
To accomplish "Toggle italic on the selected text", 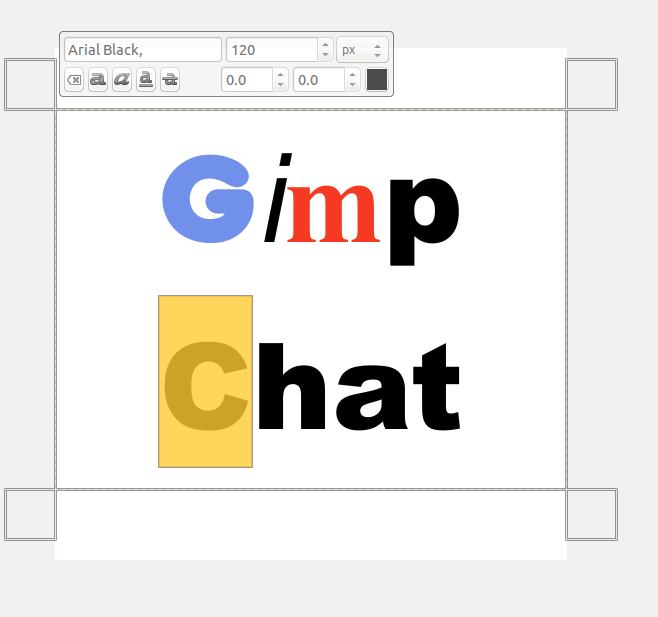I will pyautogui.click(x=122, y=80).
